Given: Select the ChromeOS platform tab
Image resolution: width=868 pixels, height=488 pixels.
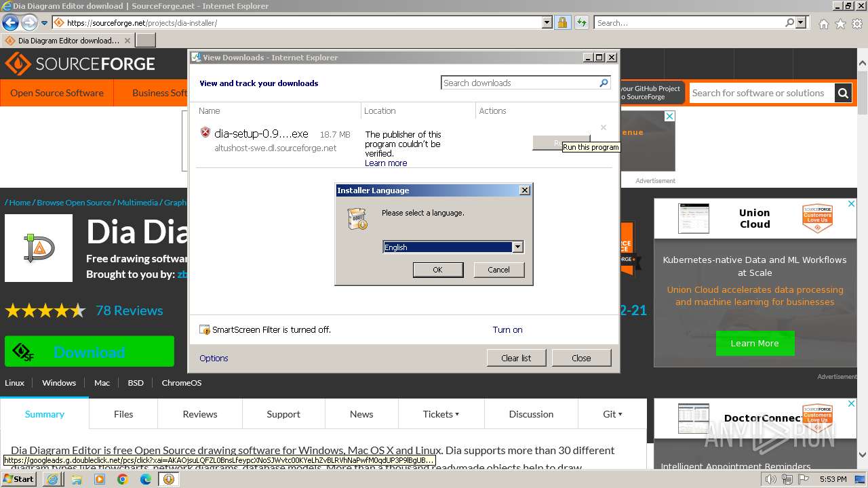Looking at the screenshot, I should (x=182, y=383).
